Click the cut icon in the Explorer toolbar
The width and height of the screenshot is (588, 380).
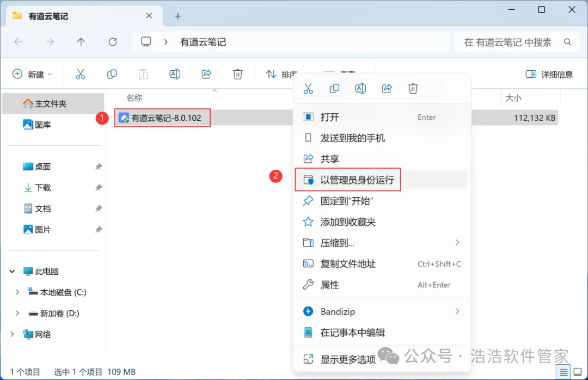(x=81, y=74)
